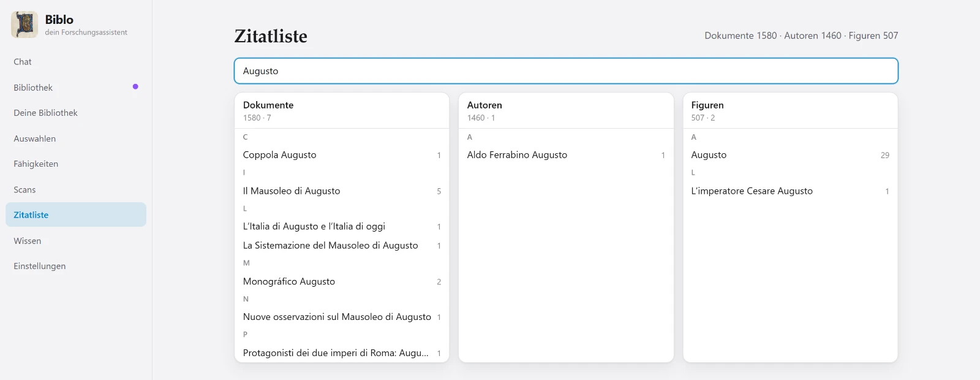Viewport: 980px width, 380px height.
Task: Click the Dokumente 1580 summary counts text
Action: [x=801, y=36]
